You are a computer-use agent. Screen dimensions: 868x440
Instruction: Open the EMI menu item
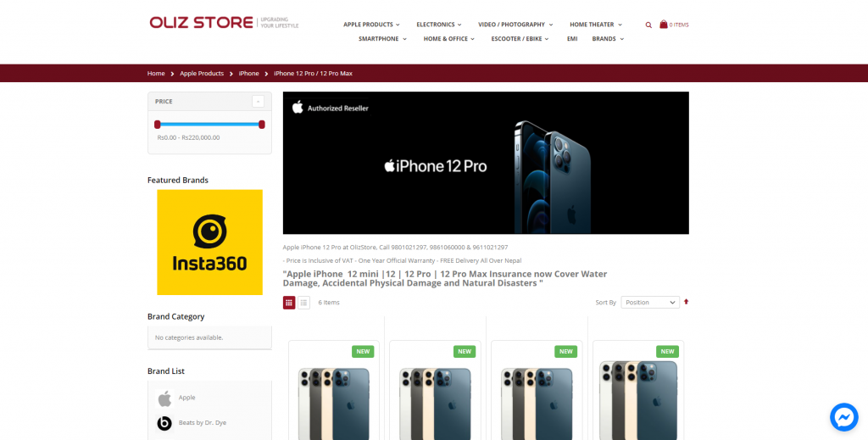[572, 39]
